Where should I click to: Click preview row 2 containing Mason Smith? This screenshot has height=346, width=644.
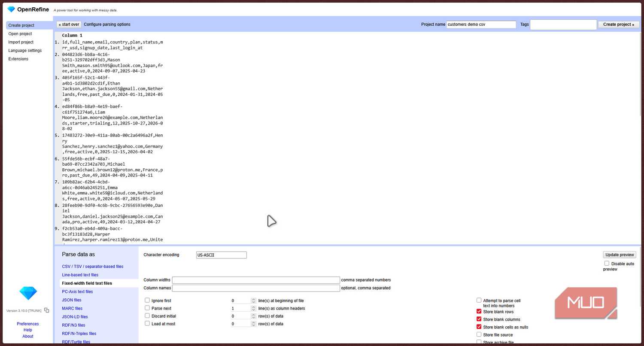112,63
